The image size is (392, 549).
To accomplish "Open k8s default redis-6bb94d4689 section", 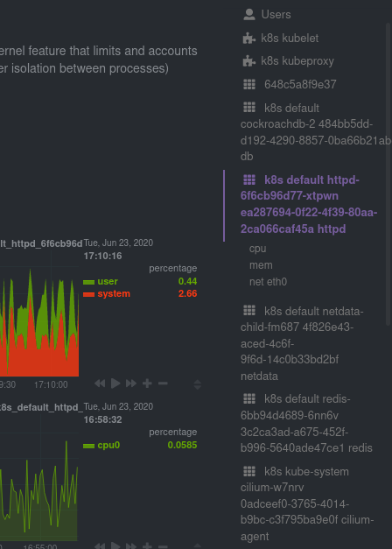I will pyautogui.click(x=306, y=424).
